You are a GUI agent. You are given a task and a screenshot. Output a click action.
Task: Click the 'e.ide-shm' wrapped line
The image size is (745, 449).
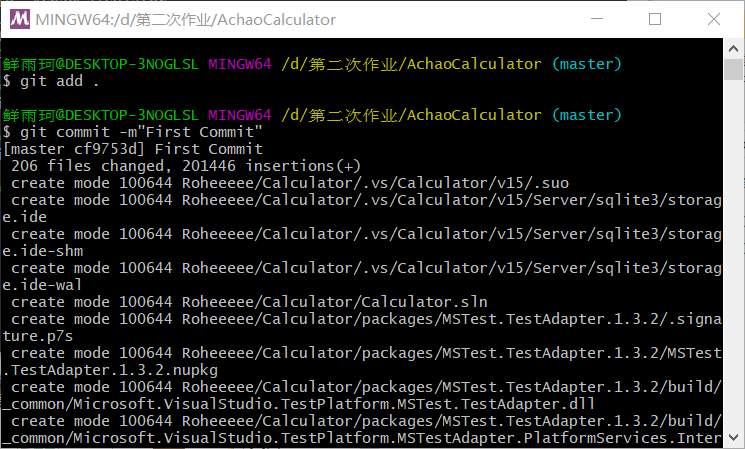43,251
